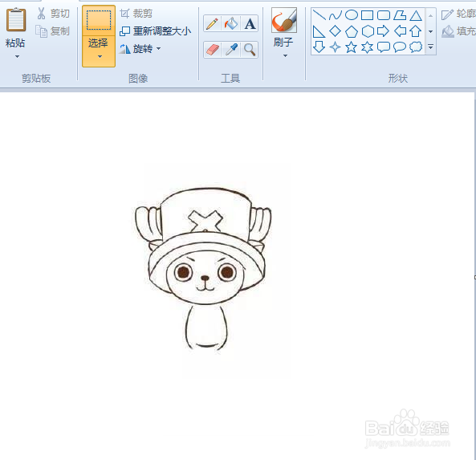This screenshot has height=460, width=476.
Task: Select the Text tool
Action: pyautogui.click(x=250, y=23)
